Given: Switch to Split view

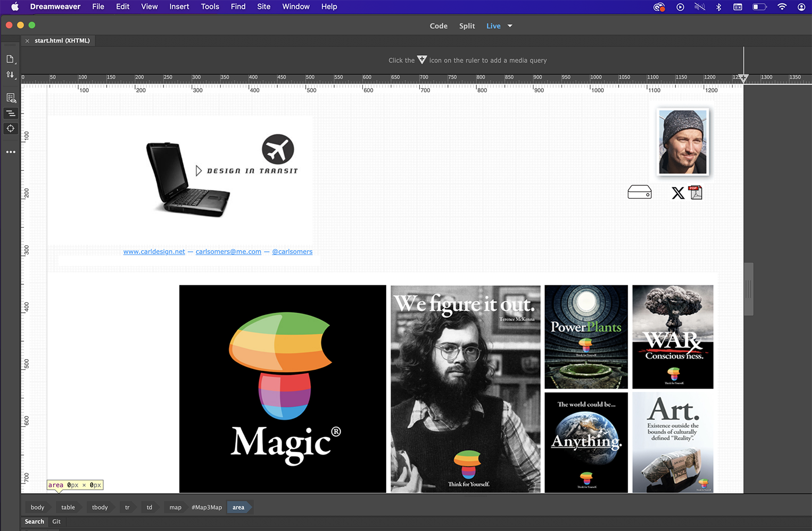Looking at the screenshot, I should pos(467,26).
